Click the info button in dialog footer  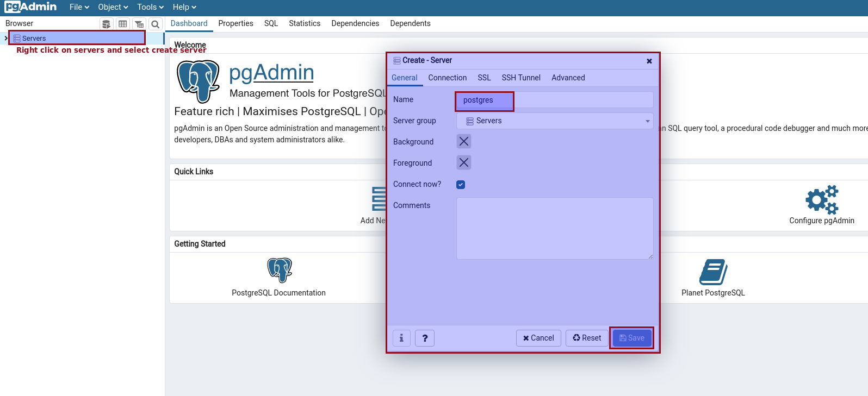point(401,338)
